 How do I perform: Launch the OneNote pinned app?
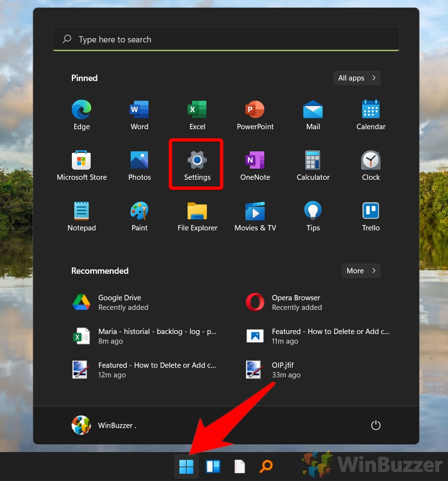point(255,165)
